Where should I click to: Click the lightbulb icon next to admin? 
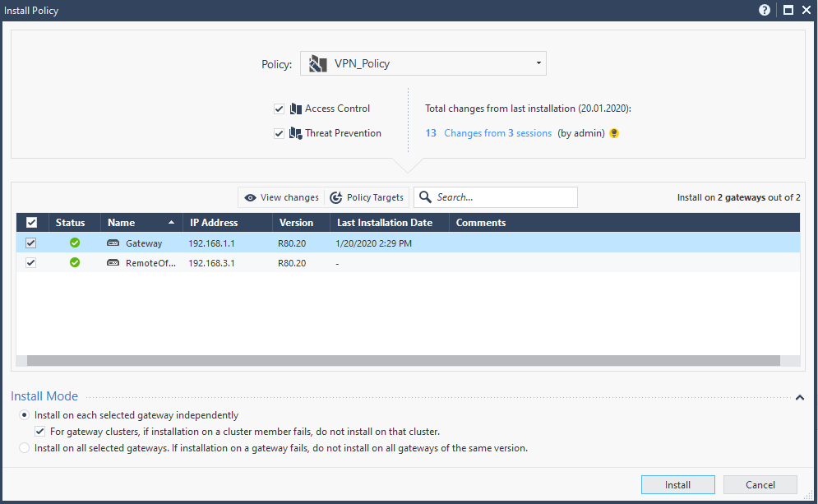click(613, 133)
